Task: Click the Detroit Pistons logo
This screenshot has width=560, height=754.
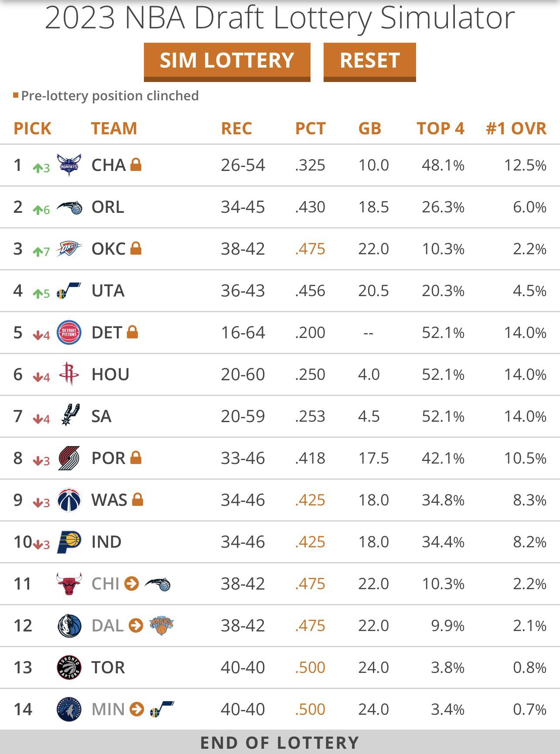Action: (x=69, y=333)
